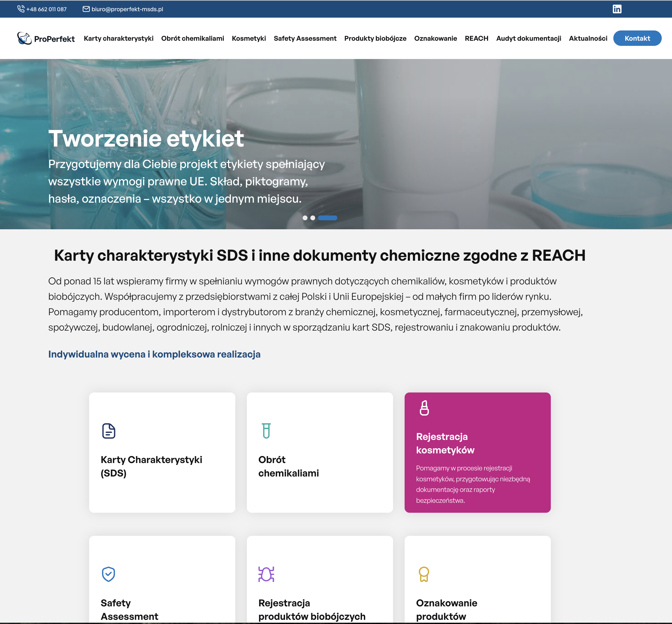This screenshot has height=624, width=672.
Task: Open Kosmetyki menu item
Action: 249,38
